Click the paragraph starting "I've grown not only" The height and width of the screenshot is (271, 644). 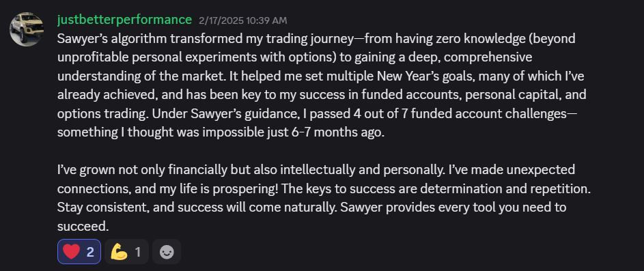[x=324, y=197]
